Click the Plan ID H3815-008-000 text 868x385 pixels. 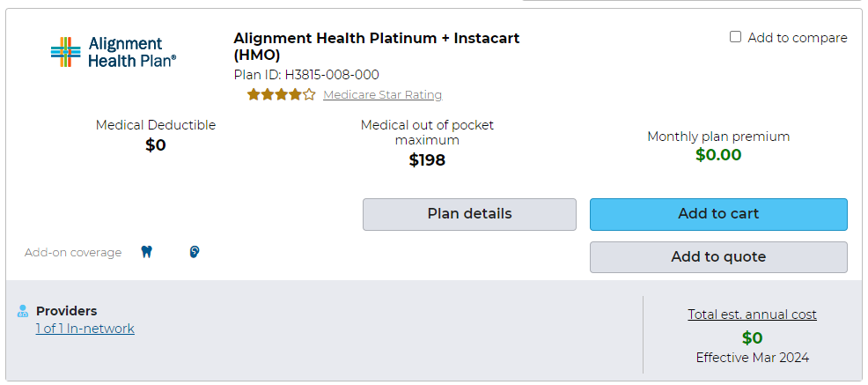[x=306, y=75]
